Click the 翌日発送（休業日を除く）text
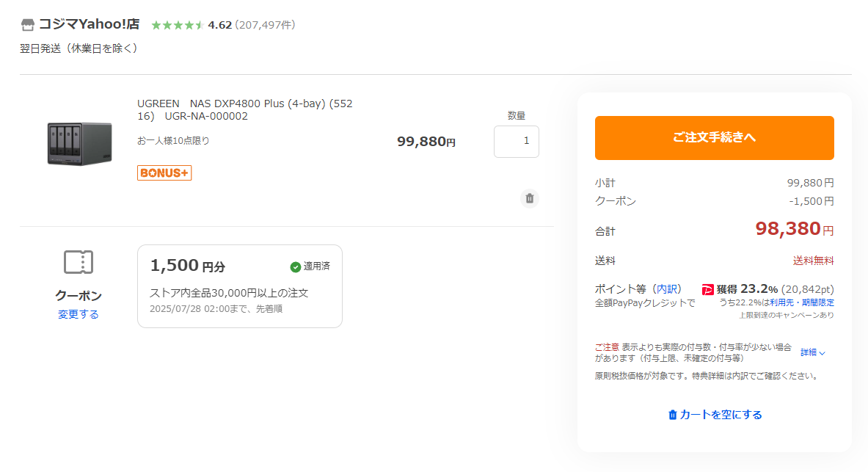This screenshot has height=472, width=868. coord(79,48)
